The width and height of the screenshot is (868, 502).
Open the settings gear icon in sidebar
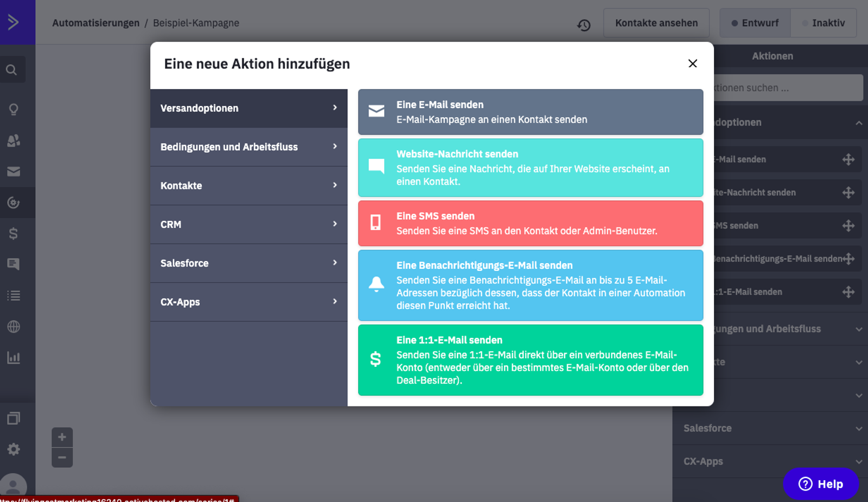coord(14,449)
